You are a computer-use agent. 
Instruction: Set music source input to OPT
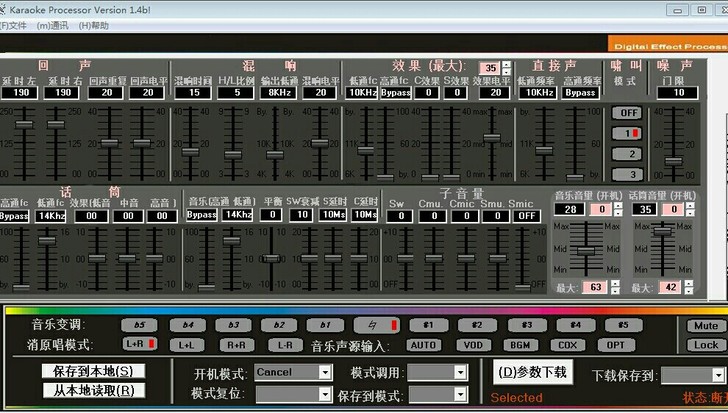click(x=615, y=345)
